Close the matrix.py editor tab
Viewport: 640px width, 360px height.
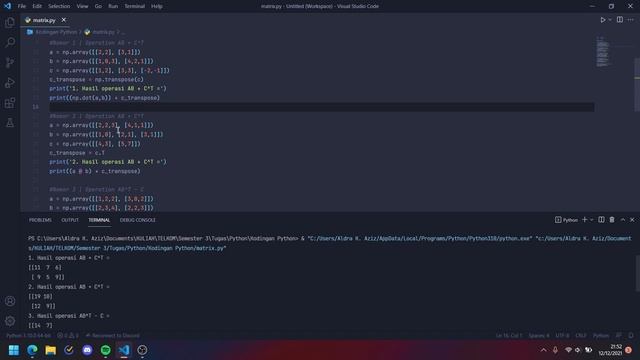coord(64,20)
